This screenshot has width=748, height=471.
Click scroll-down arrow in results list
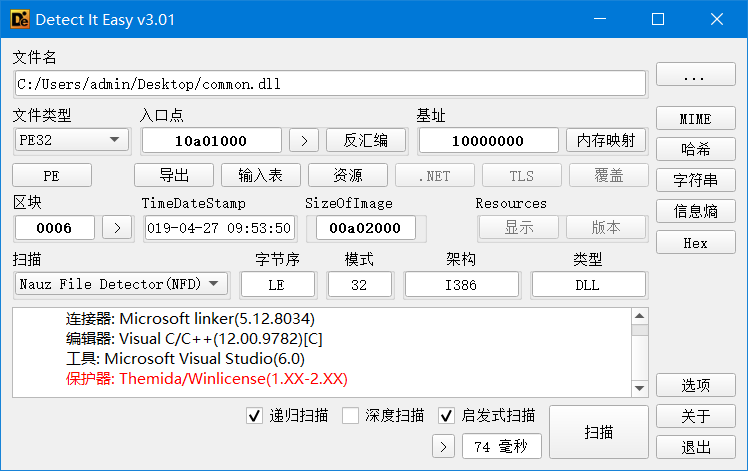tap(640, 388)
